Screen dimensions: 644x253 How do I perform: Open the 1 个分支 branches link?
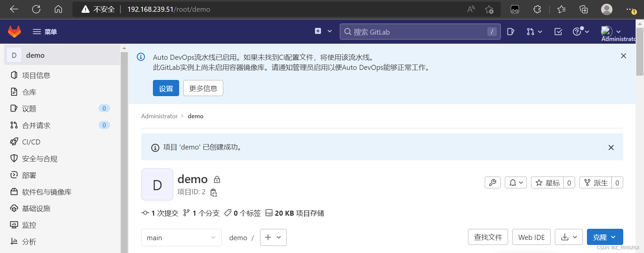click(201, 213)
